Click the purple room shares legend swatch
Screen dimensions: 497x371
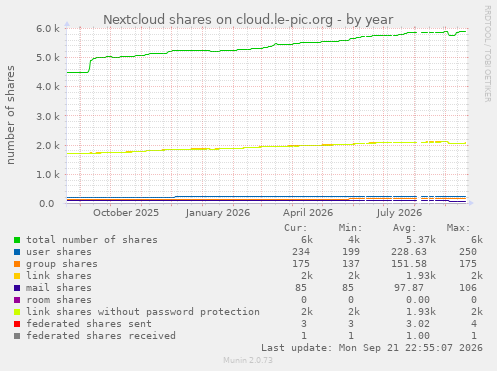point(17,300)
